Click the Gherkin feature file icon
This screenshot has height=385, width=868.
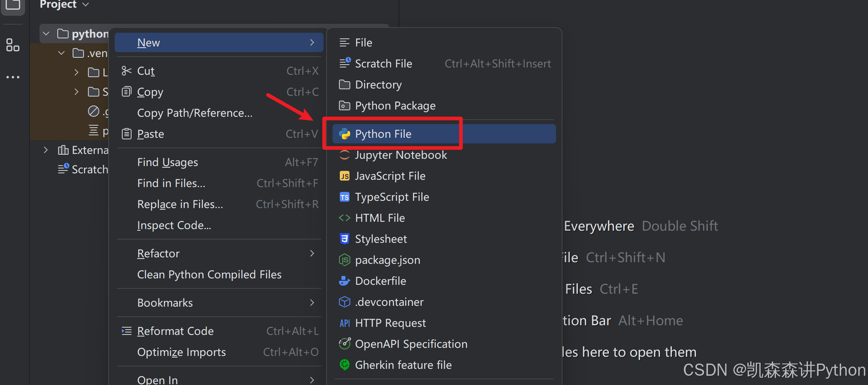click(x=345, y=365)
